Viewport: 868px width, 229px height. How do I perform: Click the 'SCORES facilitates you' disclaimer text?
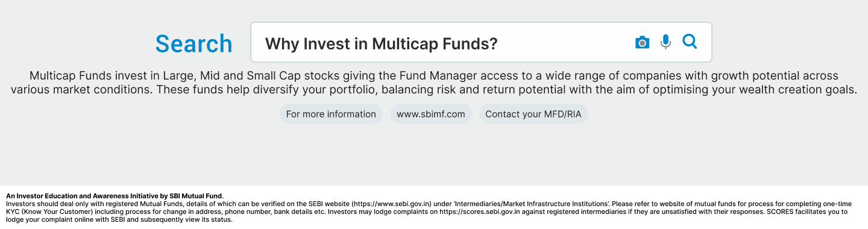point(807,212)
